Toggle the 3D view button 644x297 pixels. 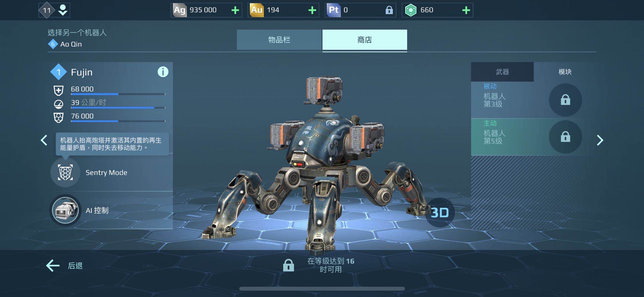pyautogui.click(x=440, y=213)
